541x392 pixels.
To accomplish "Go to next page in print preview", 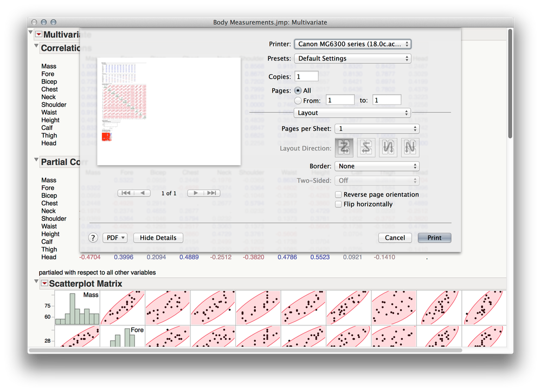I will (195, 193).
